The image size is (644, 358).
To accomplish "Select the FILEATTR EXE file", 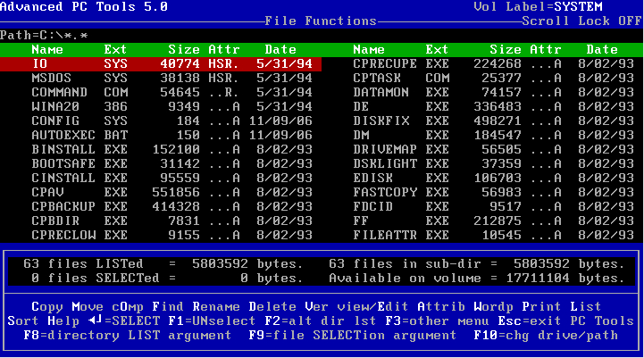I will click(x=494, y=236).
